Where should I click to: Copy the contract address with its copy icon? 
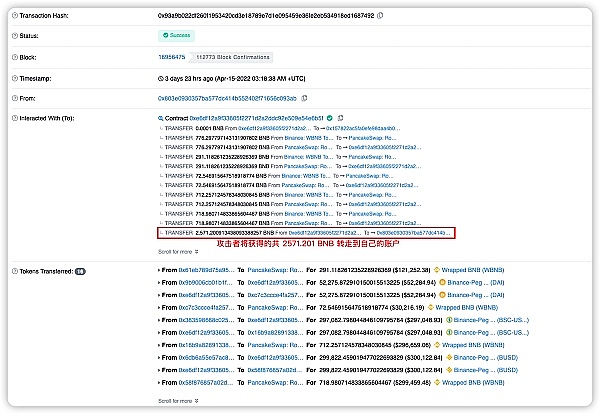(x=340, y=118)
